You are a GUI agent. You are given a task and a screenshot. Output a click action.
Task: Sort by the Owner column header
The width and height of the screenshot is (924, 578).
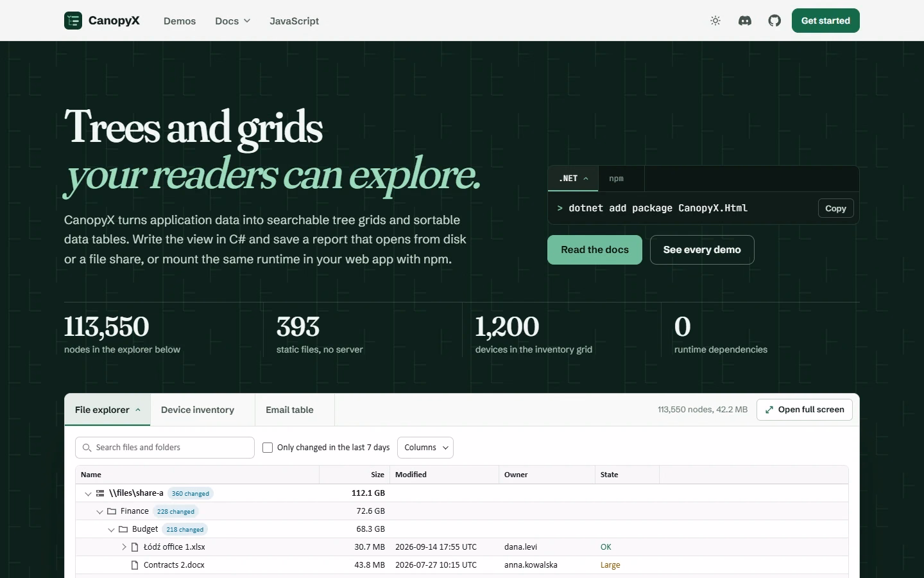tap(547, 475)
